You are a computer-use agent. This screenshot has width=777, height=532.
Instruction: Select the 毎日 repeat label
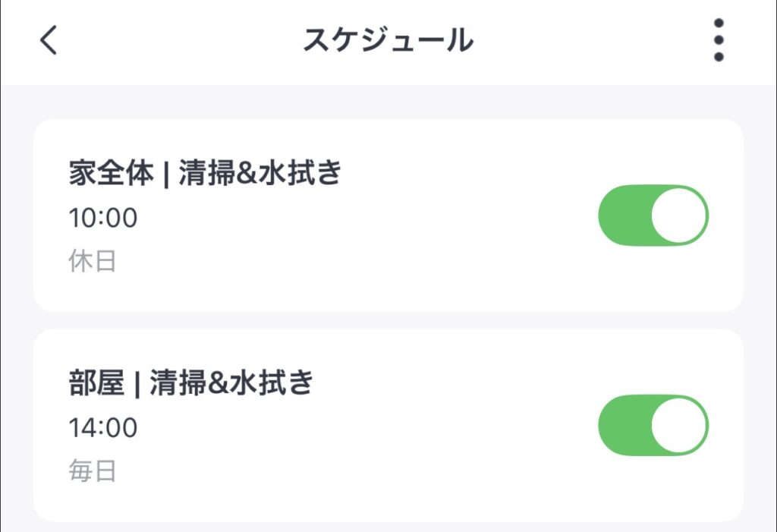[x=92, y=471]
